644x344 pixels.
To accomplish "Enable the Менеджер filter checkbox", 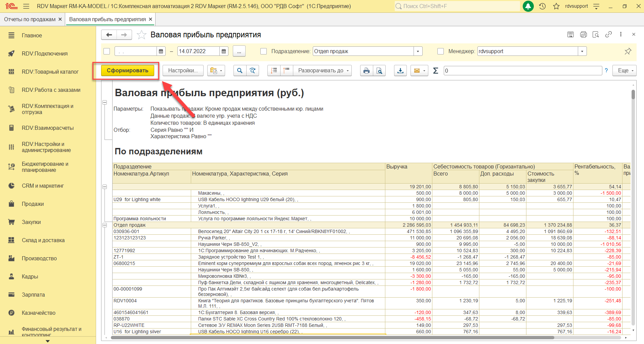I will tap(441, 51).
